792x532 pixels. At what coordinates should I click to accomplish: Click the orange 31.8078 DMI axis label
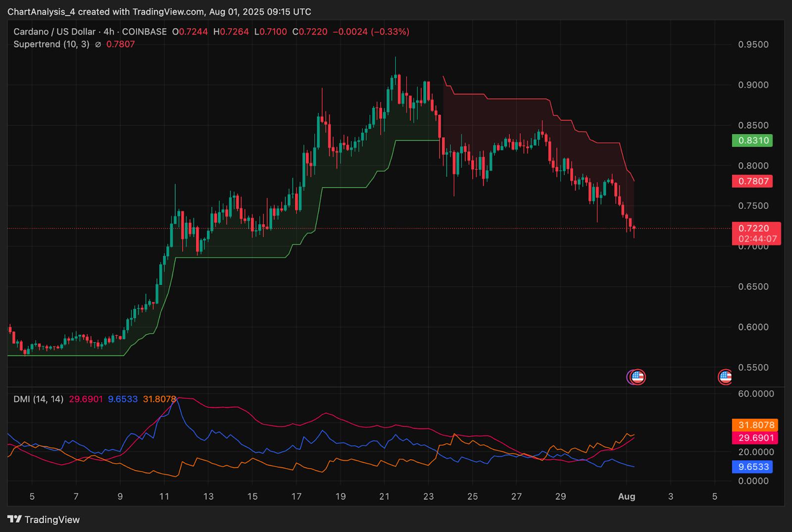point(754,425)
